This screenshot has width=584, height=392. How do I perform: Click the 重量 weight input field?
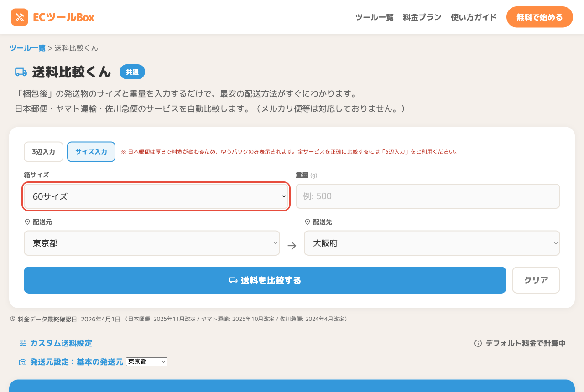point(428,196)
